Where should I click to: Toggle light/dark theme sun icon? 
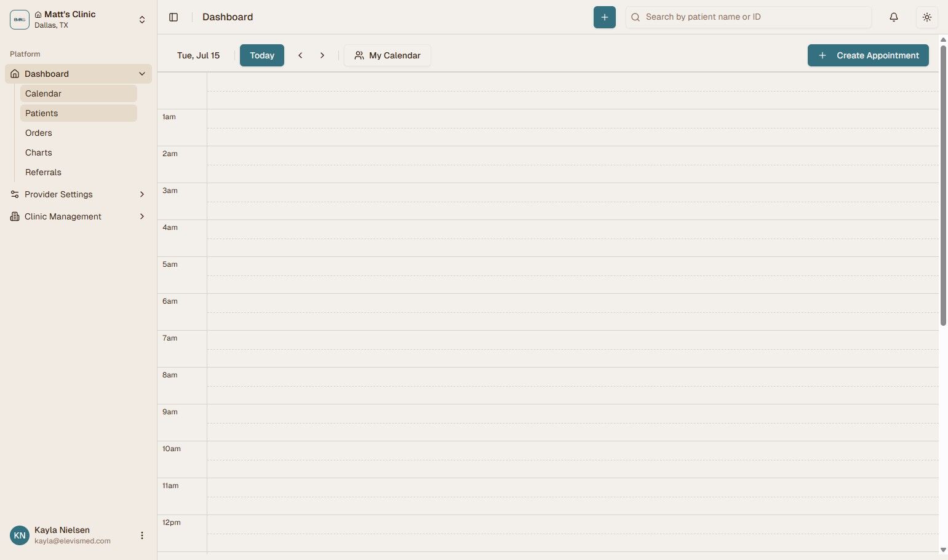coord(926,17)
